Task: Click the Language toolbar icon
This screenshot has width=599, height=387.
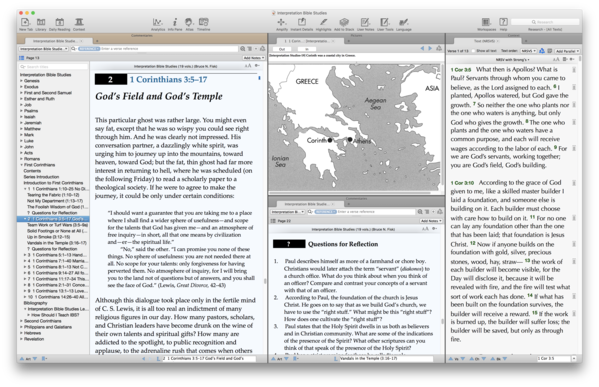Action: click(404, 23)
